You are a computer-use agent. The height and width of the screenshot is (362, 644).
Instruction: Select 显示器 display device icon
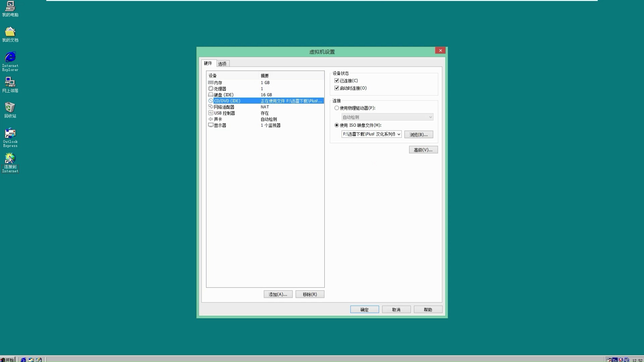tap(211, 125)
